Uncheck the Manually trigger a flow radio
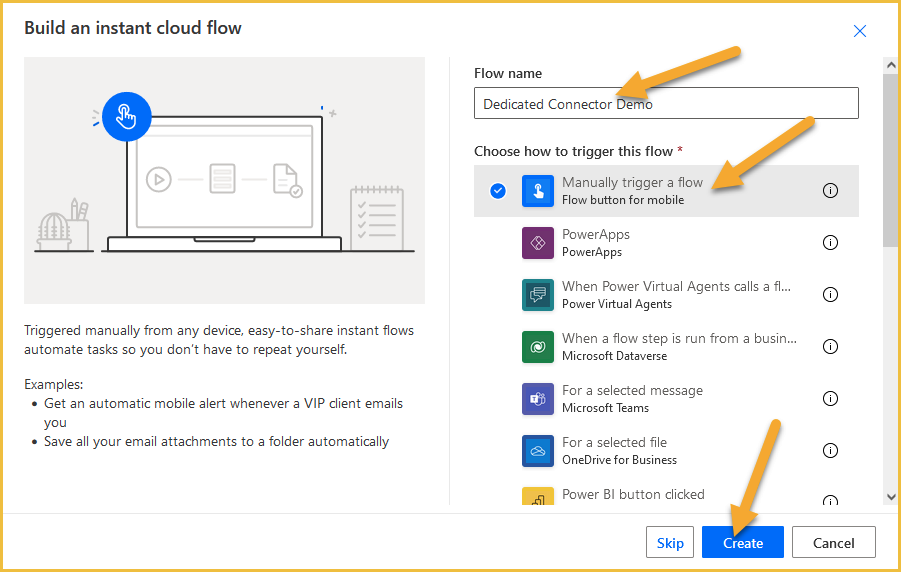Image resolution: width=901 pixels, height=572 pixels. pyautogui.click(x=498, y=190)
